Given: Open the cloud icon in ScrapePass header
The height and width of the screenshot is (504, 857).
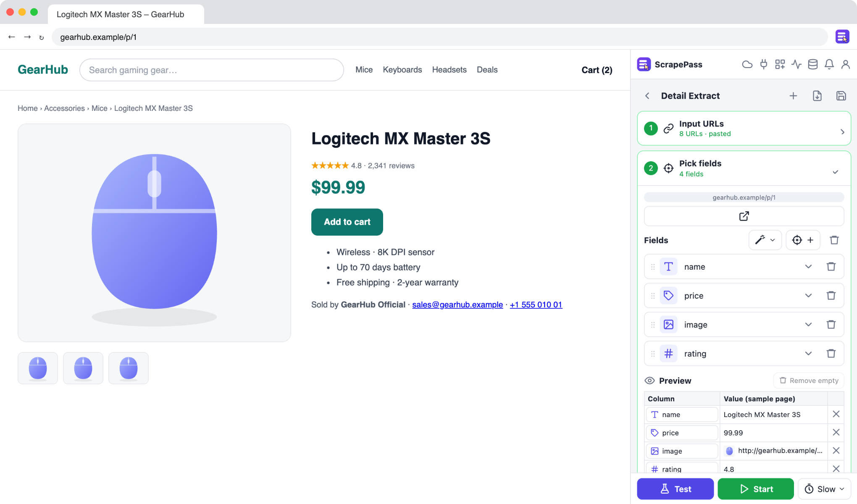Looking at the screenshot, I should click(x=747, y=64).
